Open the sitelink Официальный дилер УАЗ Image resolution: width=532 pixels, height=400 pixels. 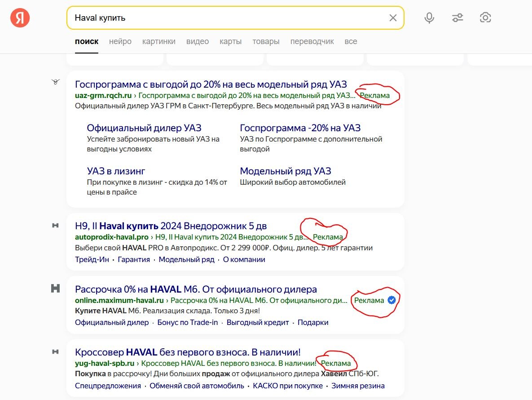(144, 128)
